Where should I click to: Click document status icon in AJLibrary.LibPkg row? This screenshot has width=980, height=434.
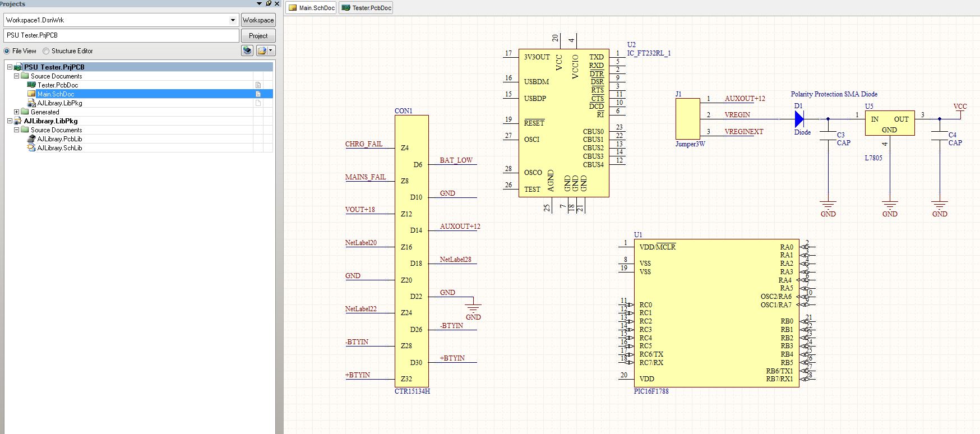tap(258, 103)
